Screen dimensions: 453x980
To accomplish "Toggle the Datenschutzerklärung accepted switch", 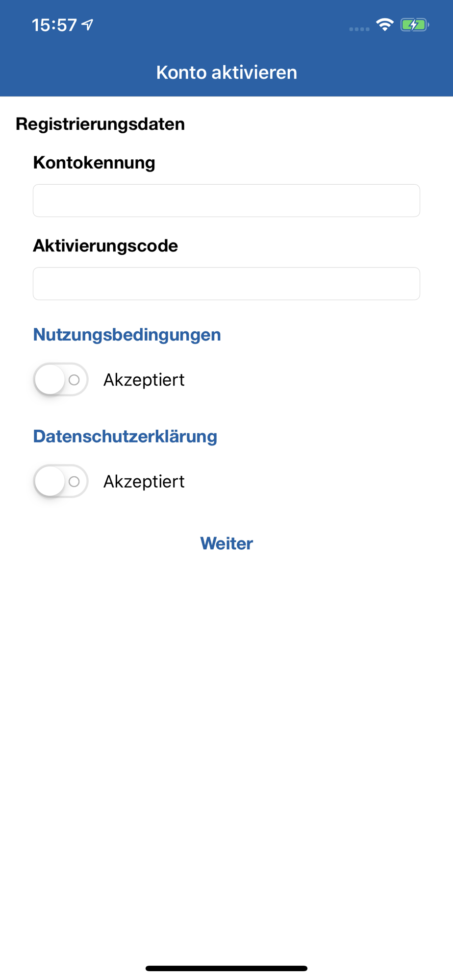I will point(60,482).
